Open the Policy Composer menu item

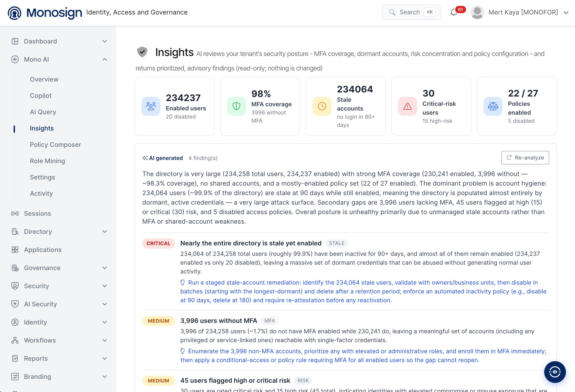(56, 145)
